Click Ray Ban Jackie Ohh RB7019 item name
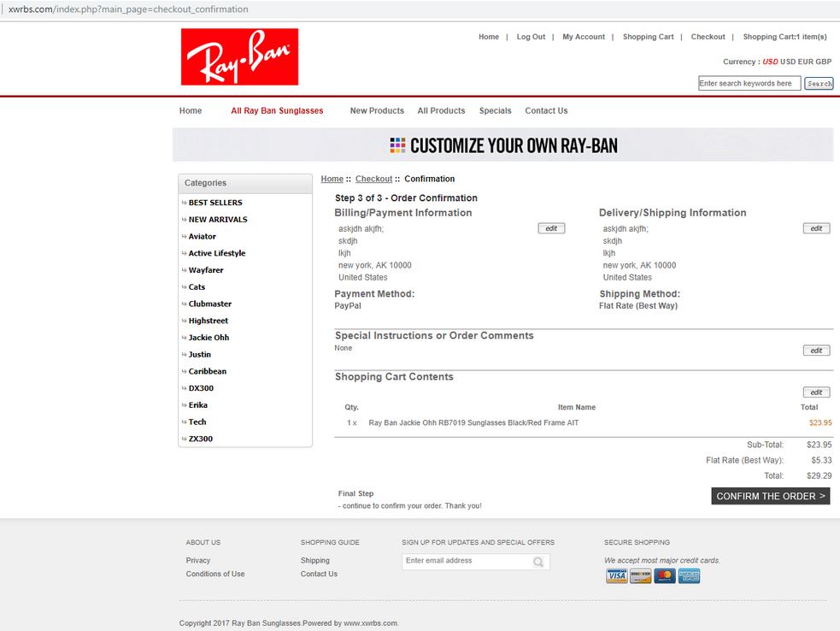 click(x=473, y=423)
